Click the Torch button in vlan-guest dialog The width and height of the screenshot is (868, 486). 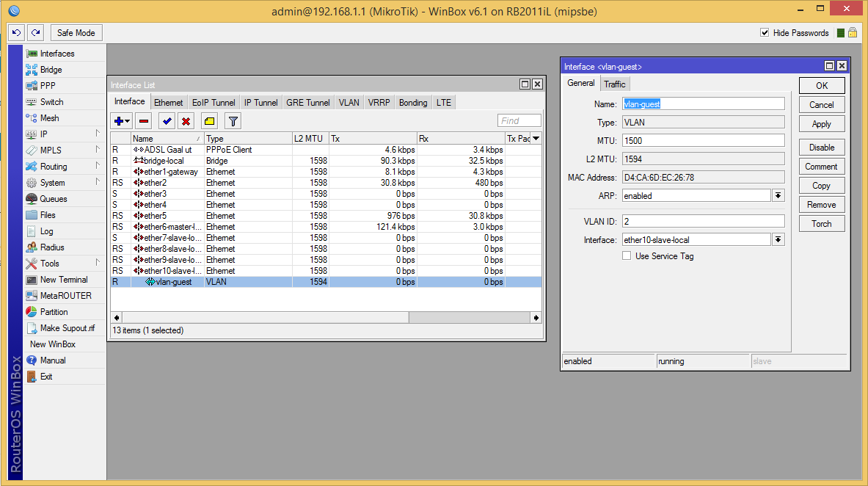tap(821, 223)
